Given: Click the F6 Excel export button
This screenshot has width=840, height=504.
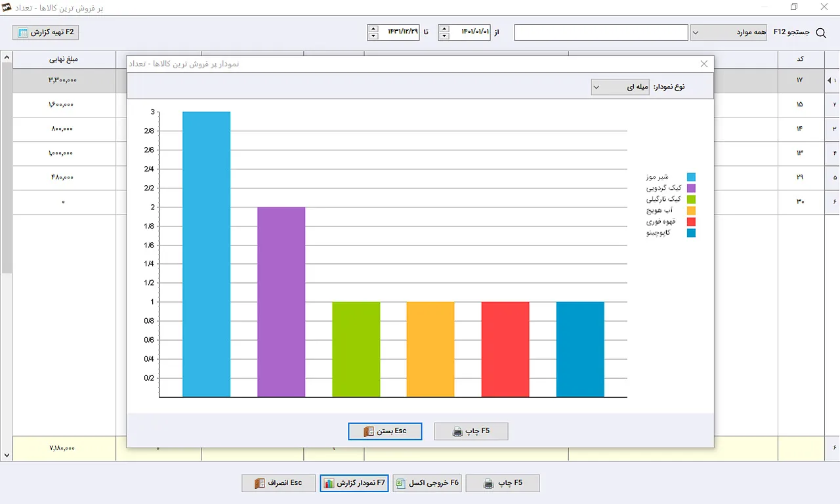Looking at the screenshot, I should (428, 483).
